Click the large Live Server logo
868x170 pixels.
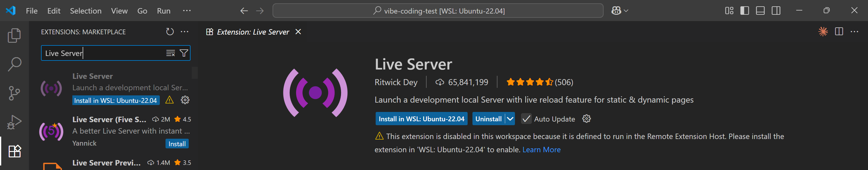click(315, 93)
